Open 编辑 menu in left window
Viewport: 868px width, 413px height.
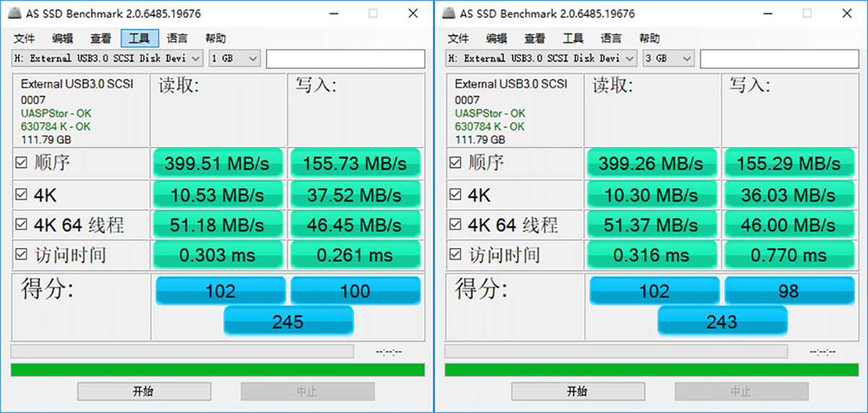[x=62, y=38]
